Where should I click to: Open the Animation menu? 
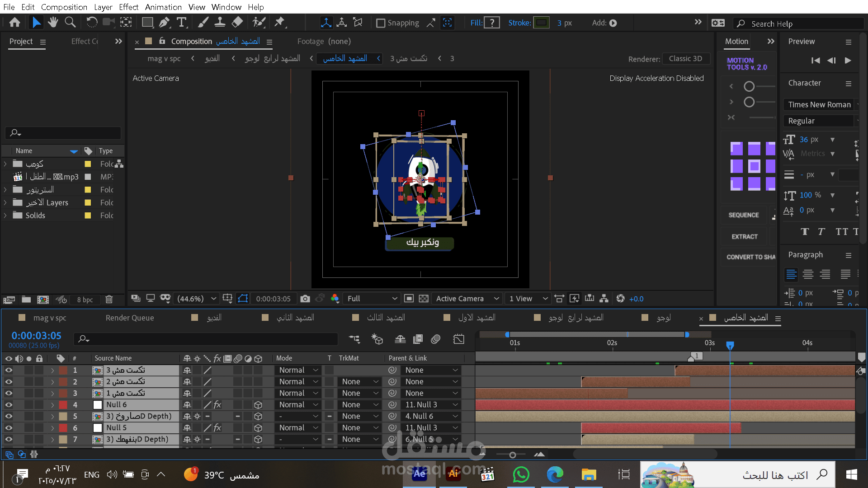click(163, 7)
